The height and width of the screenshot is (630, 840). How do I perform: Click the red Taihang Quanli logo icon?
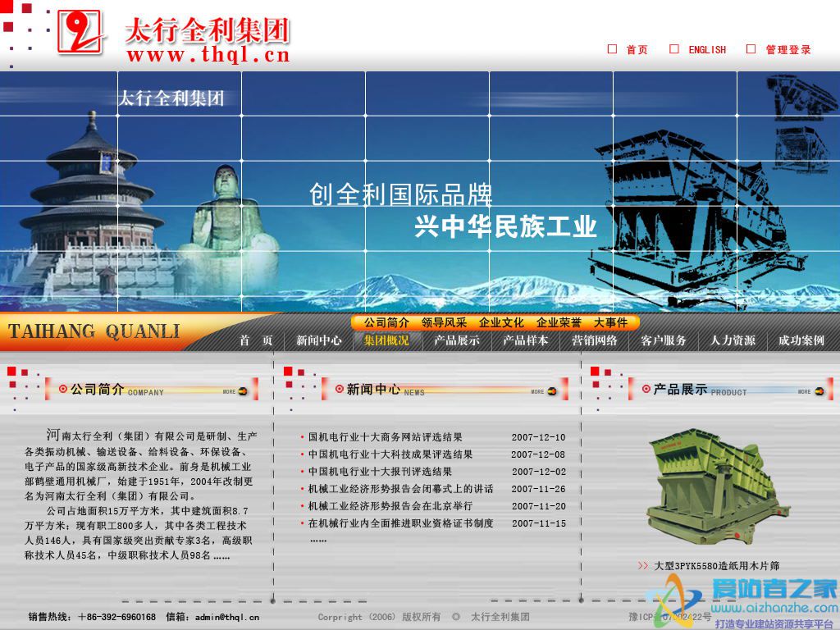click(80, 33)
